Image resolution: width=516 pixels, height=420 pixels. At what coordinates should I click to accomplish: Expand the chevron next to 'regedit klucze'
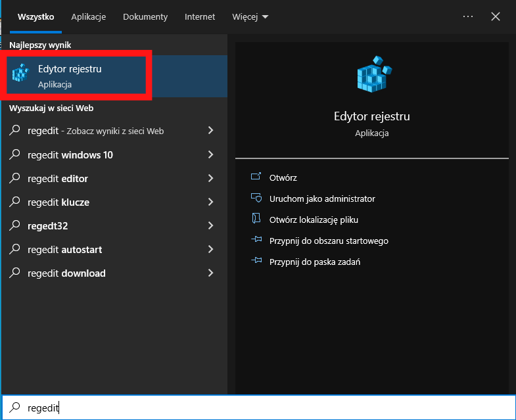pos(210,202)
